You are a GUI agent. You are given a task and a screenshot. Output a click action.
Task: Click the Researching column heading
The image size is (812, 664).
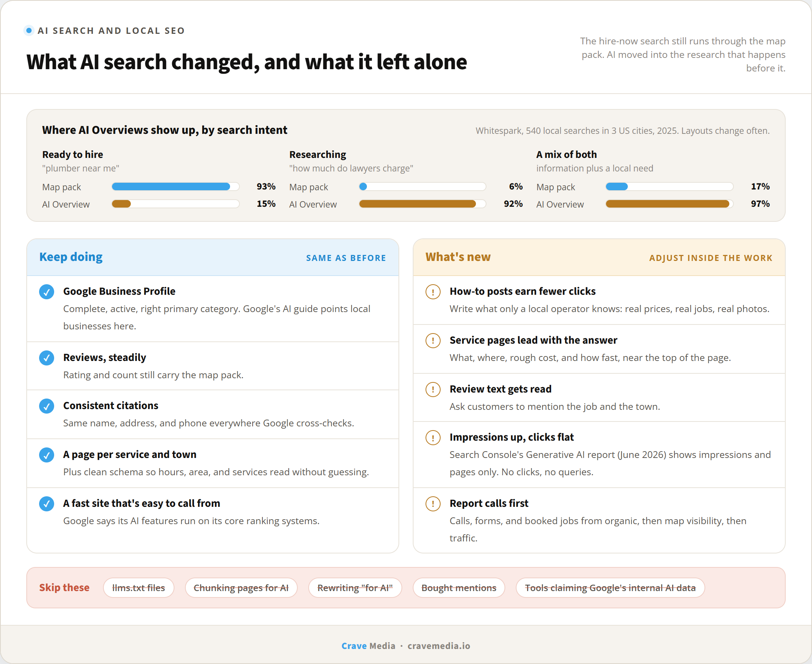[x=317, y=155]
